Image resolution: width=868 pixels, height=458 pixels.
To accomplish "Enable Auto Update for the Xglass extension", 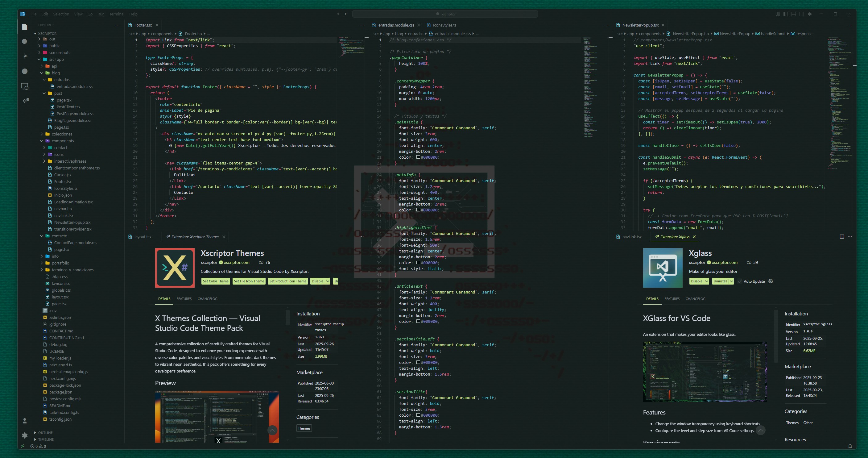I will click(x=740, y=281).
